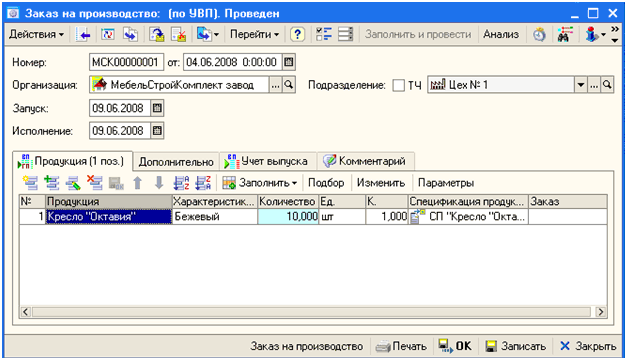Open the calendar picker for document date
Viewport: 627px width, 360px height.
pyautogui.click(x=289, y=62)
